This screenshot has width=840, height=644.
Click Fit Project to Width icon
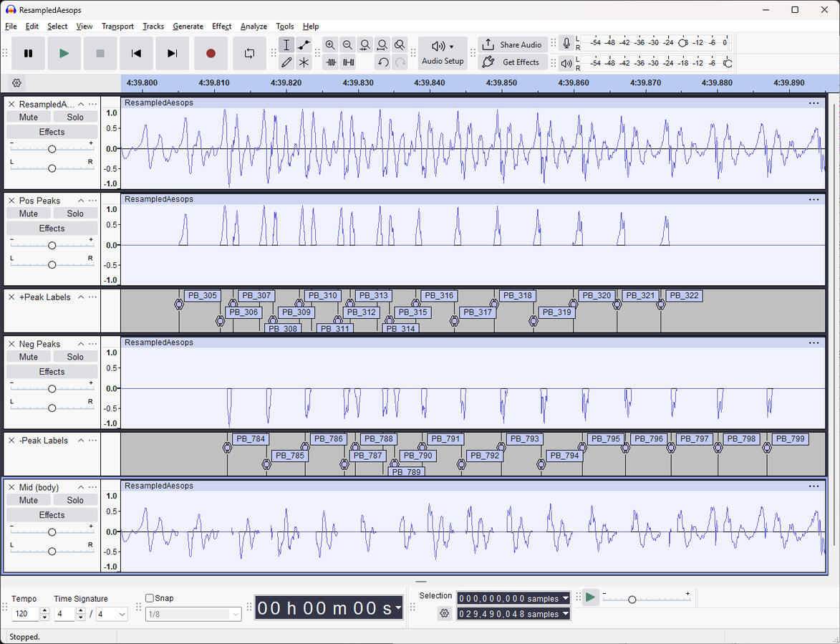(x=382, y=44)
